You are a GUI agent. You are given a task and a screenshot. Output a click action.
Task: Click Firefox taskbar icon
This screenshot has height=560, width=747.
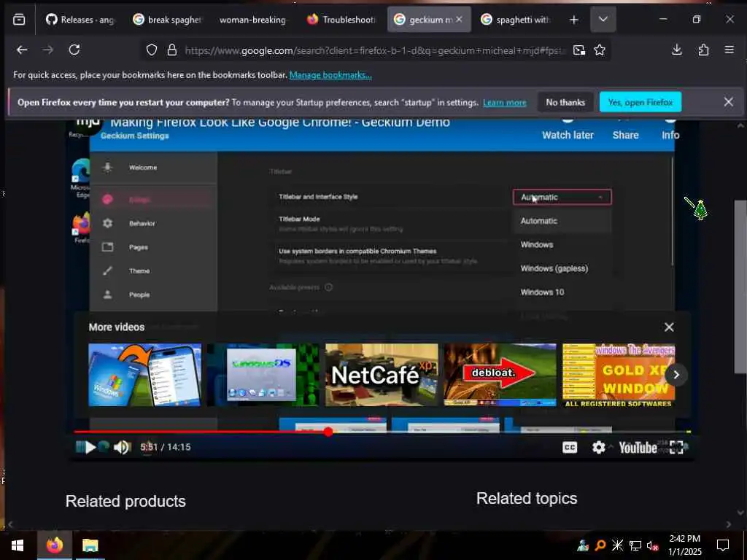pyautogui.click(x=54, y=545)
